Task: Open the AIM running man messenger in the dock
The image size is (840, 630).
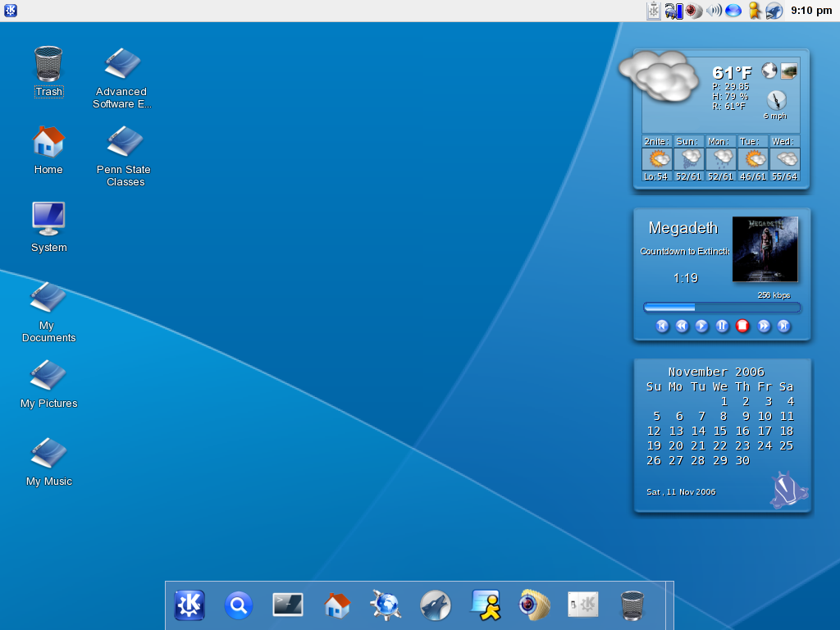Action: (x=486, y=605)
